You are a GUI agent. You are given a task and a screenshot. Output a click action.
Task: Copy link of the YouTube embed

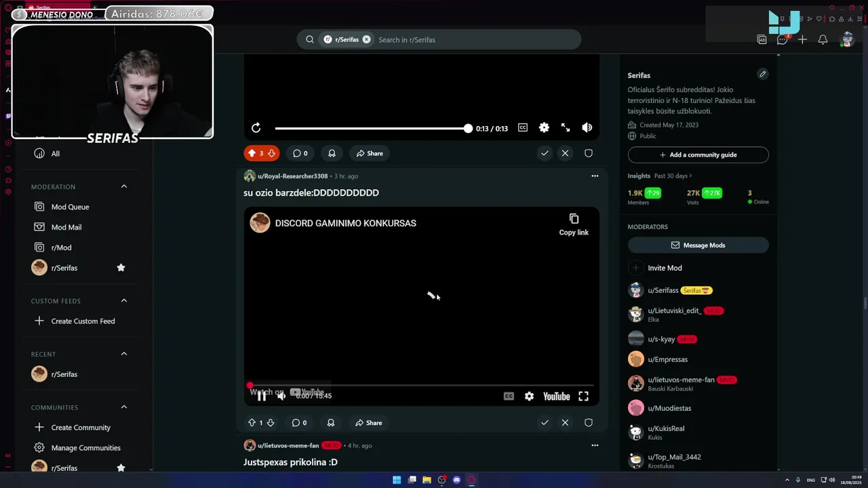[574, 225]
